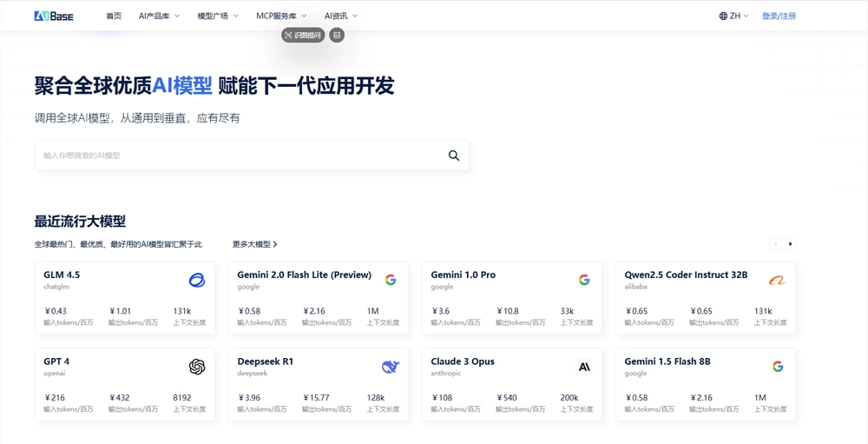Open the Claude 3 Opus model title
Image resolution: width=868 pixels, height=444 pixels.
point(463,361)
